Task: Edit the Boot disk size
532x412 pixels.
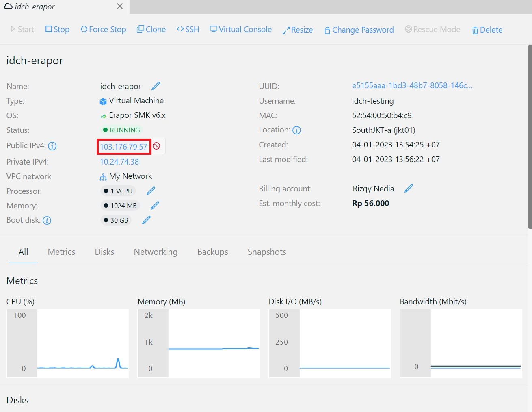Action: (146, 220)
